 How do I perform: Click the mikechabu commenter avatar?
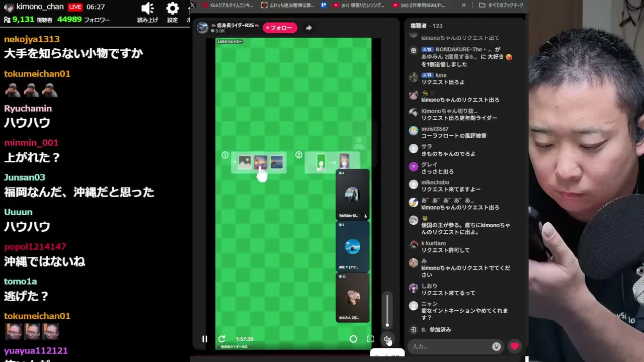[414, 184]
